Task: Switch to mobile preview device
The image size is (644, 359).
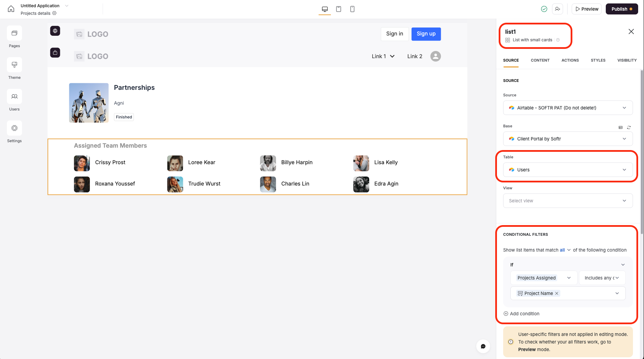Action: click(352, 9)
